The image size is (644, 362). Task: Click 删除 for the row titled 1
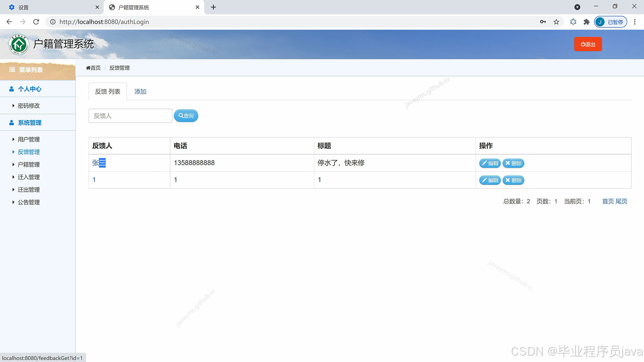(x=514, y=180)
